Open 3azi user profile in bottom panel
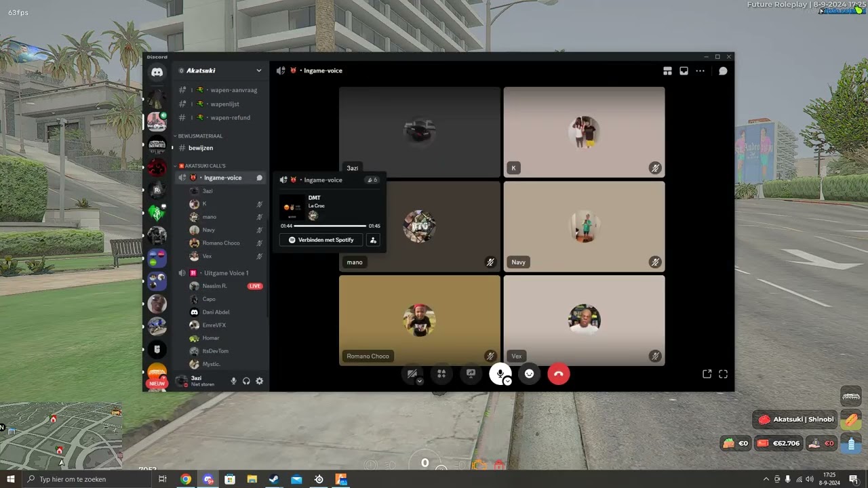 pos(195,381)
